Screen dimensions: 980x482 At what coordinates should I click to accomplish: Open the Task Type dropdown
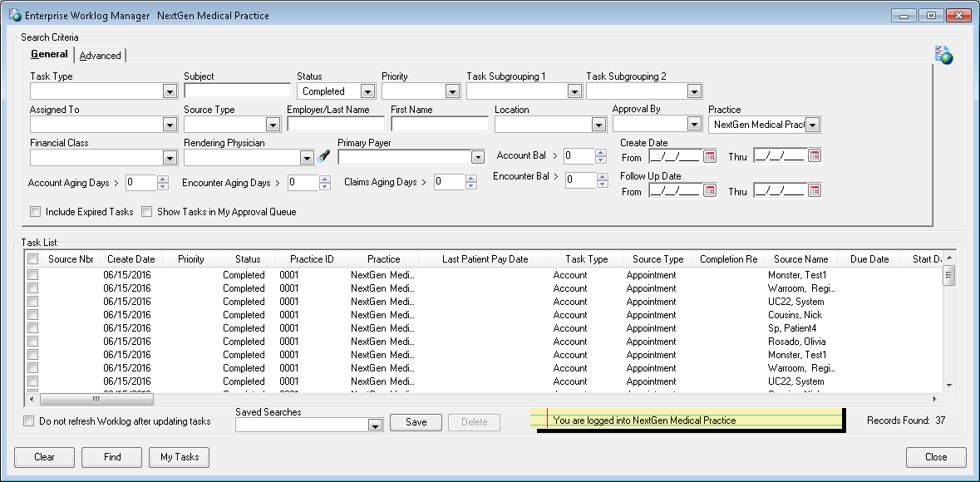[x=170, y=92]
